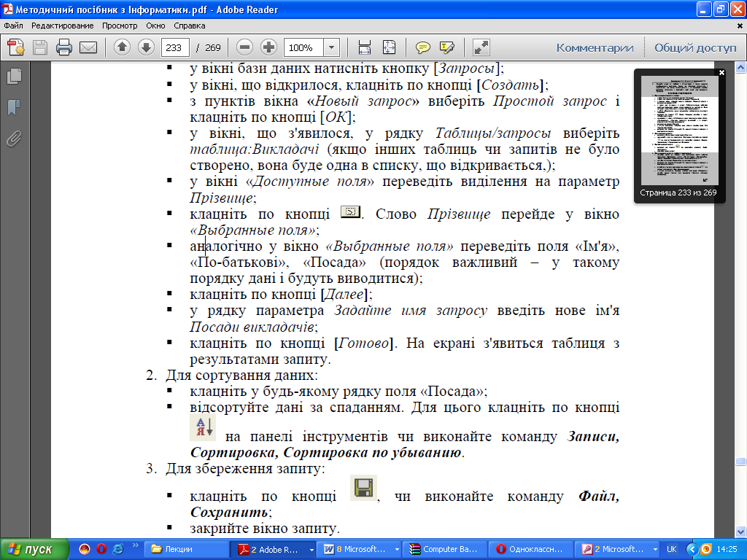Zoom in with the plus button
Screen dimensions: 747x560
click(268, 47)
